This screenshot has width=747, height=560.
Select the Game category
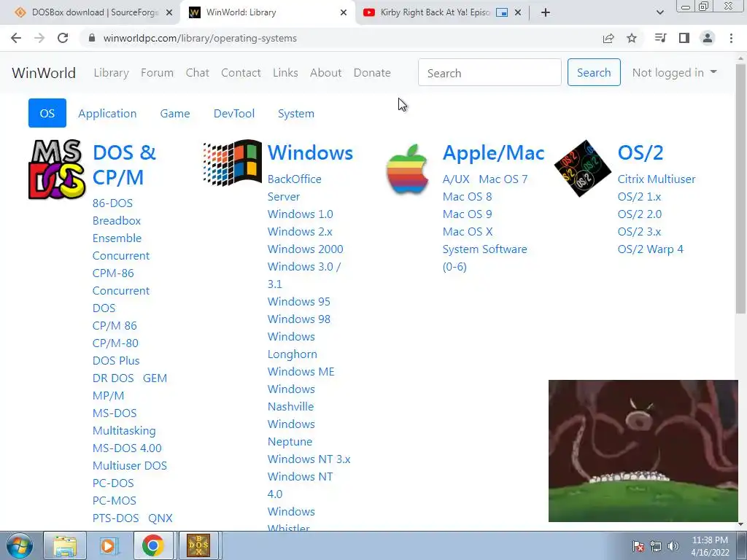click(x=175, y=113)
